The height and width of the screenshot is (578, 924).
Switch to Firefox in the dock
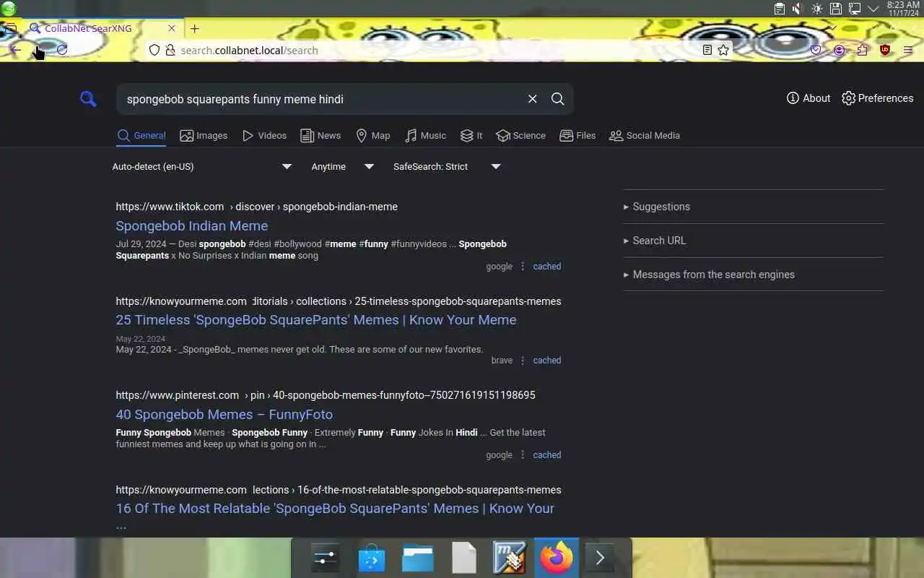(557, 558)
